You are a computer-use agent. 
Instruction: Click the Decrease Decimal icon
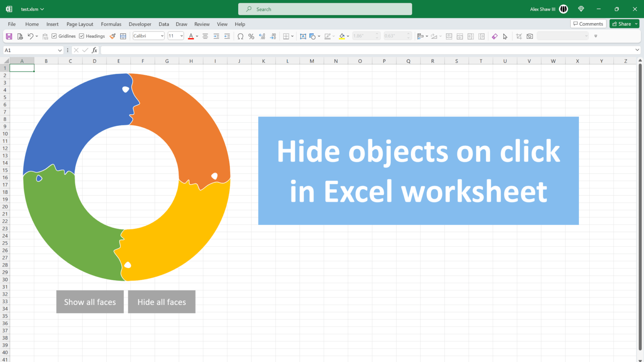coord(273,36)
